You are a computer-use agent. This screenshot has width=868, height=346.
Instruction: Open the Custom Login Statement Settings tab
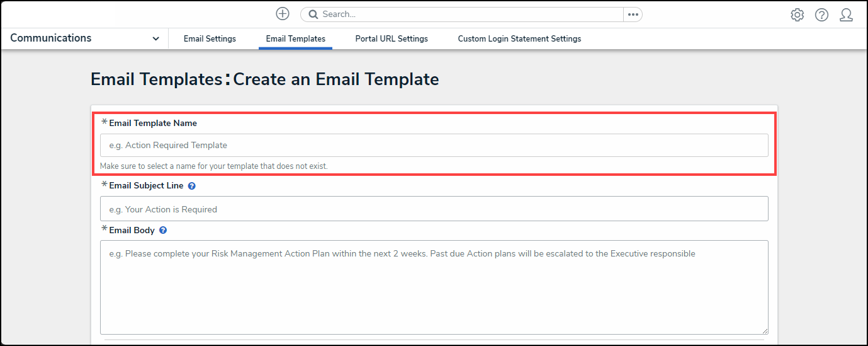click(519, 39)
